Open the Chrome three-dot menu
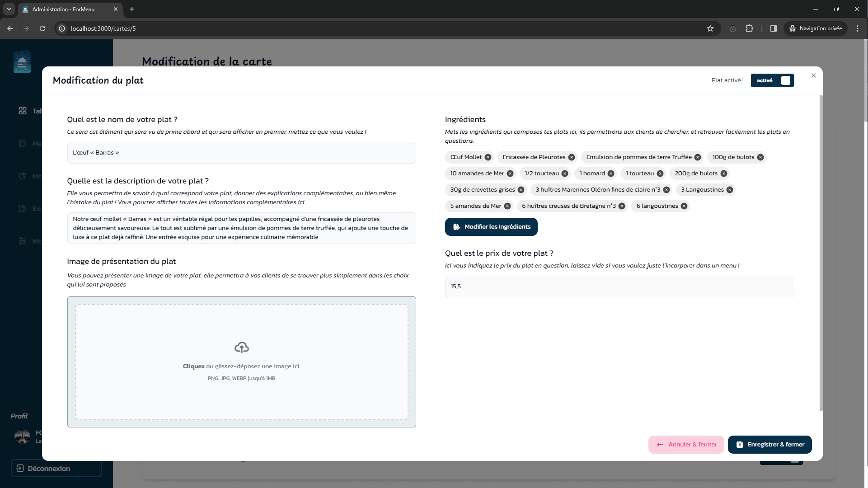868x488 pixels. pos(858,28)
